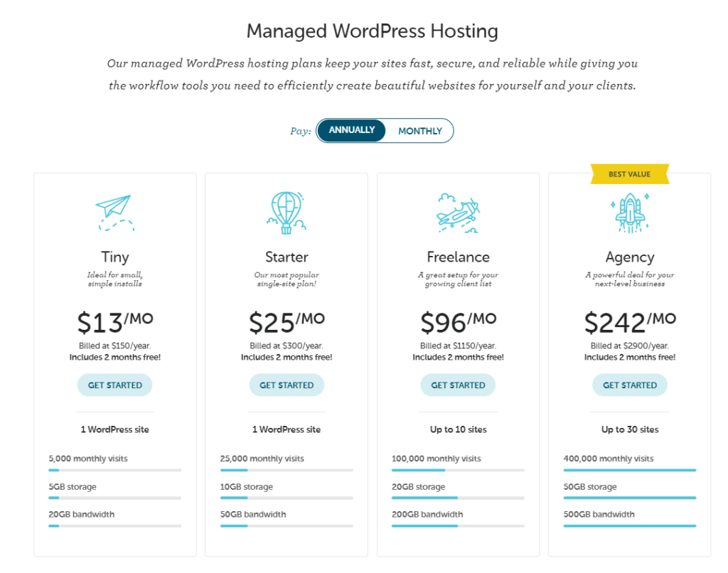Click the Up to 10 sites text
The image size is (728, 573).
458,429
